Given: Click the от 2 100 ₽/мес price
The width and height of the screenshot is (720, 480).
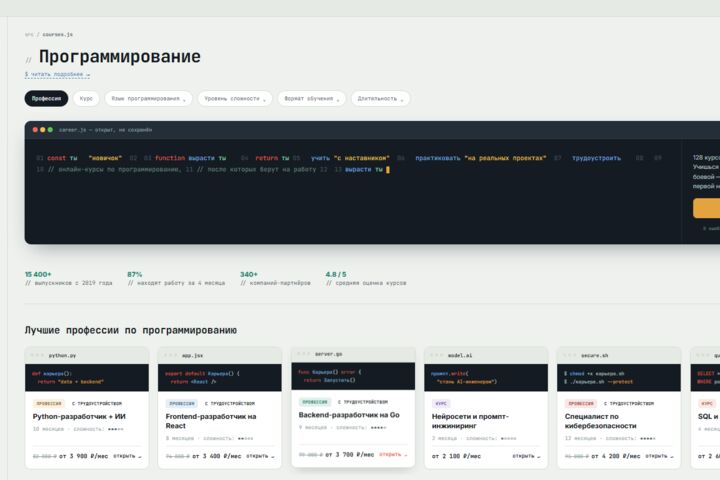Looking at the screenshot, I should coord(456,456).
